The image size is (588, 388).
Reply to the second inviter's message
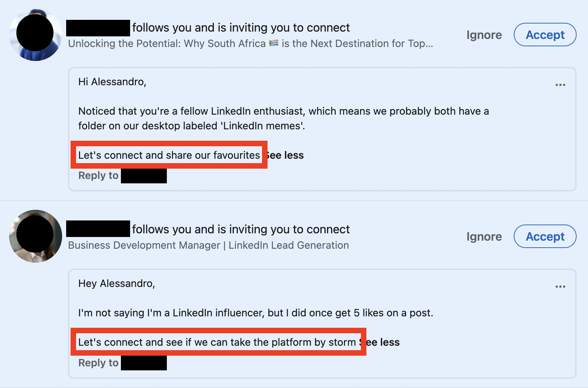122,363
